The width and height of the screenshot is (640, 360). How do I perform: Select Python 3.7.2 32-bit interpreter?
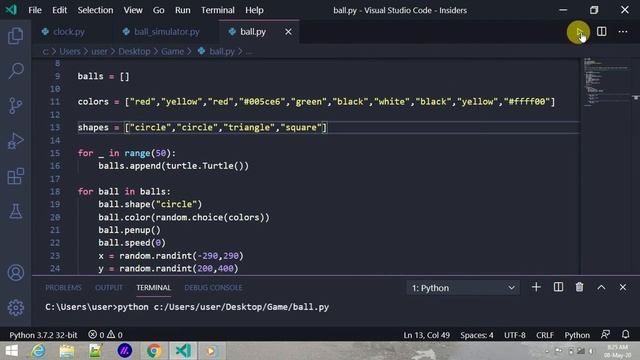(x=43, y=335)
